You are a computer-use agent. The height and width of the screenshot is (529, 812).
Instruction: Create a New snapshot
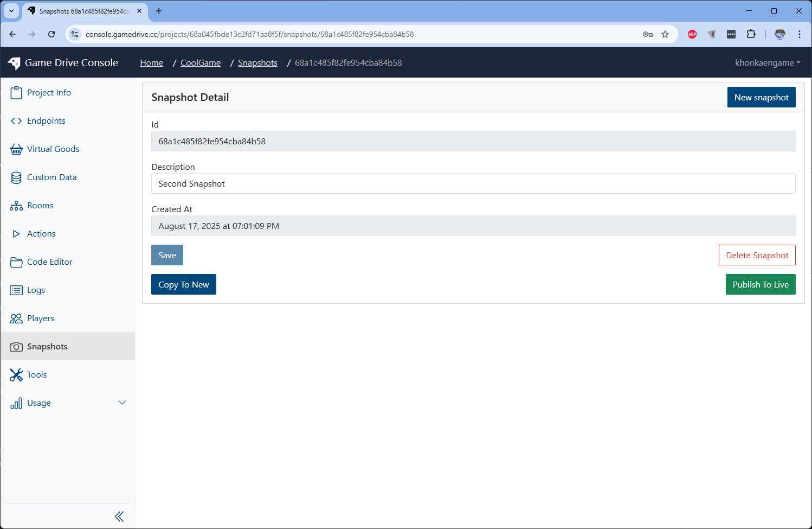[761, 97]
